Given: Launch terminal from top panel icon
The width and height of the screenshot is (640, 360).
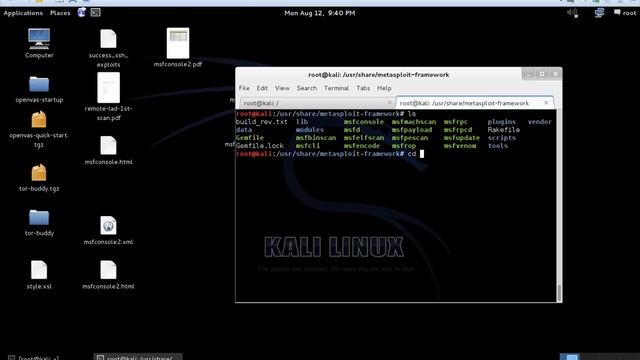Looking at the screenshot, I should pyautogui.click(x=96, y=13).
